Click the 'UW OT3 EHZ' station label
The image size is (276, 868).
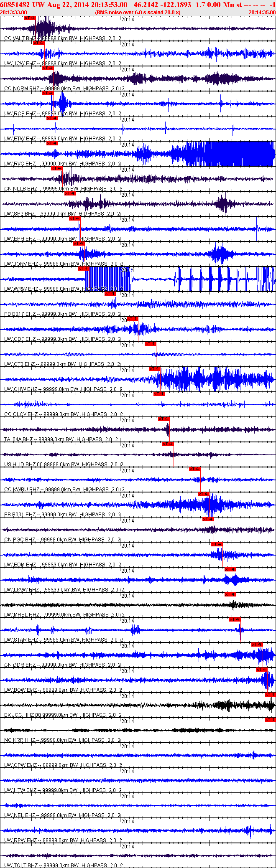click(20, 364)
